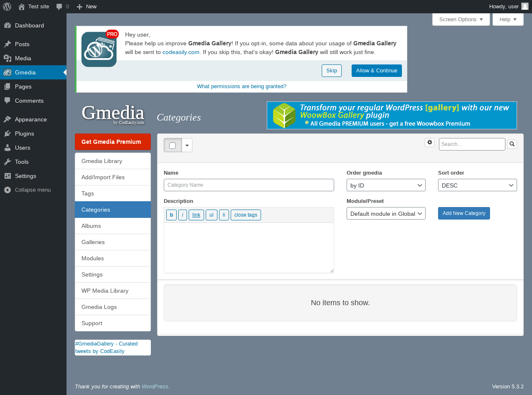
Task: Click the Gmedia cloud sidebar icon
Action: [7, 72]
